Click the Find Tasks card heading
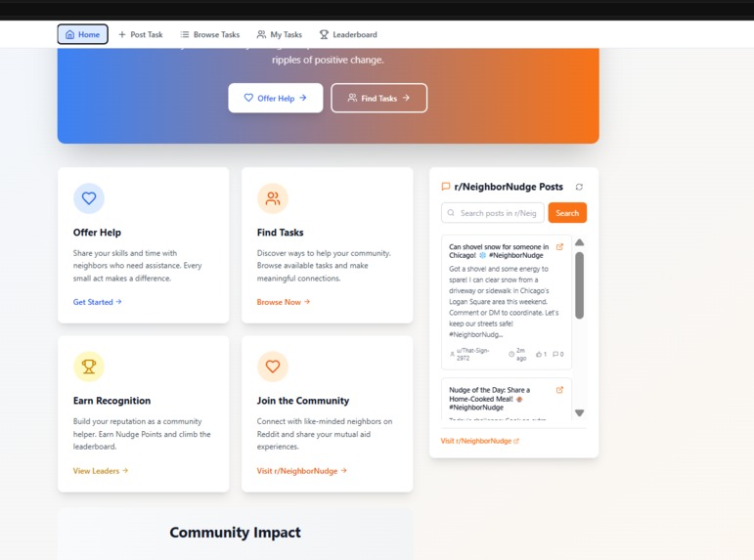Viewport: 754px width, 560px height. coord(281,233)
